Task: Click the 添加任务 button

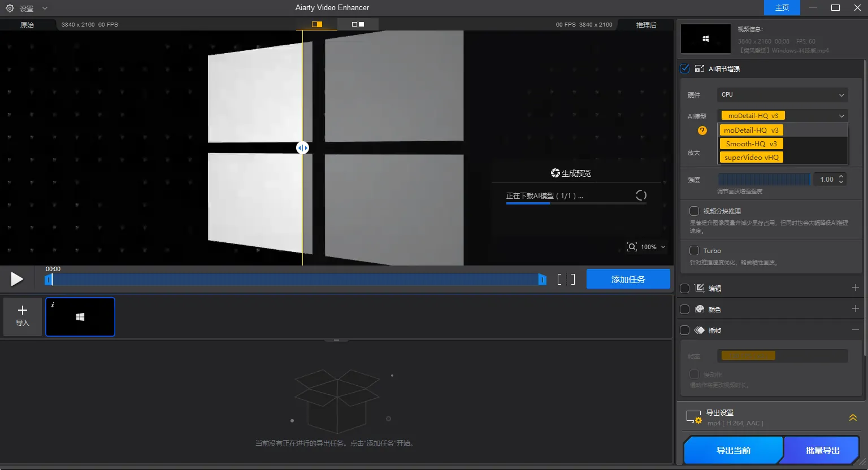Action: (628, 278)
